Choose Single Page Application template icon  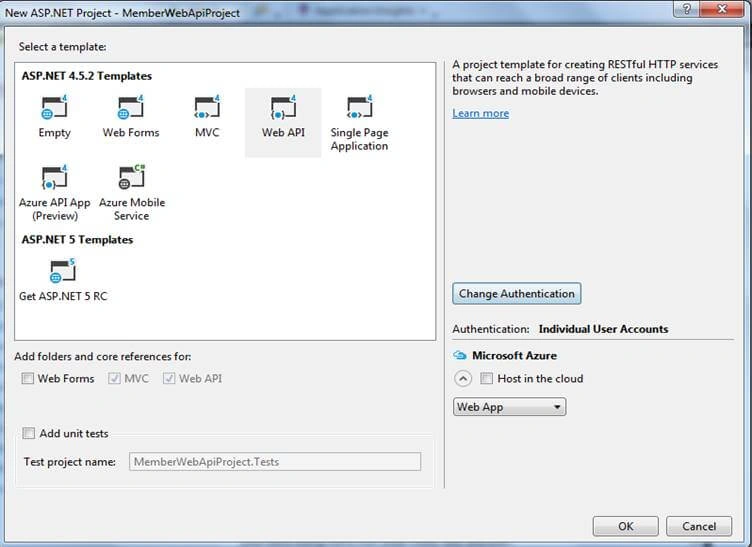[359, 107]
